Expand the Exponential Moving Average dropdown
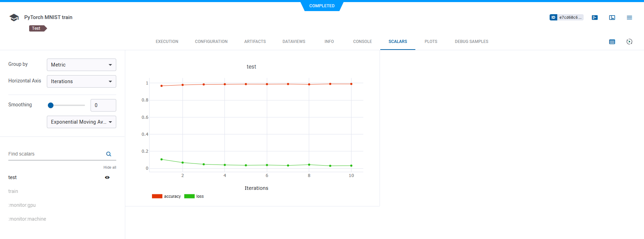 click(x=82, y=122)
